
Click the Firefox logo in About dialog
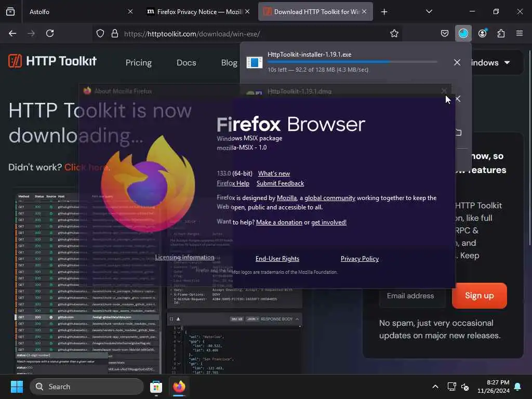click(148, 184)
